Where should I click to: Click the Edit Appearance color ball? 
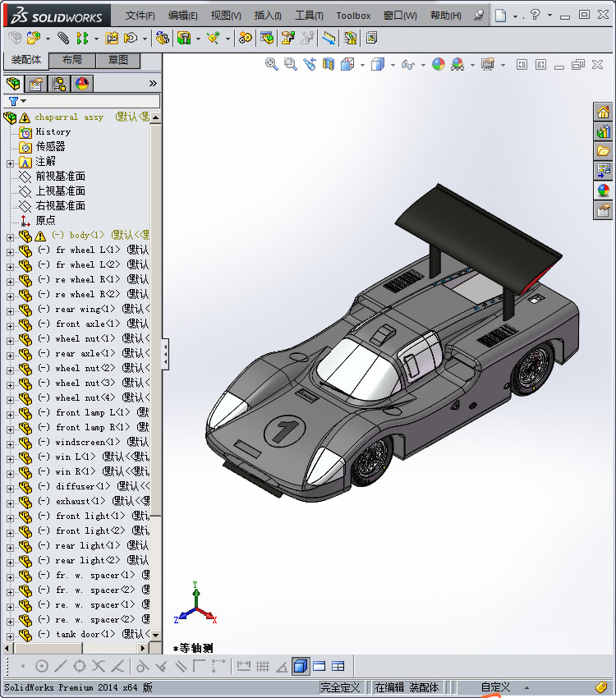pos(439,65)
